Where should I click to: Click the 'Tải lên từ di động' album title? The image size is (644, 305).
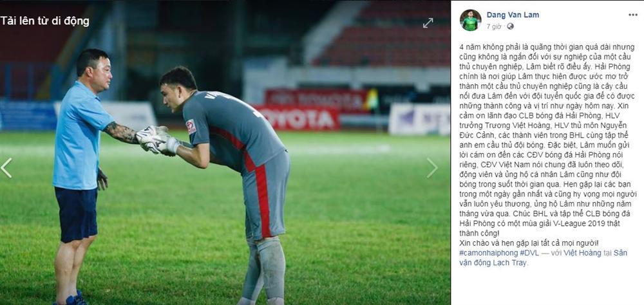pos(45,21)
